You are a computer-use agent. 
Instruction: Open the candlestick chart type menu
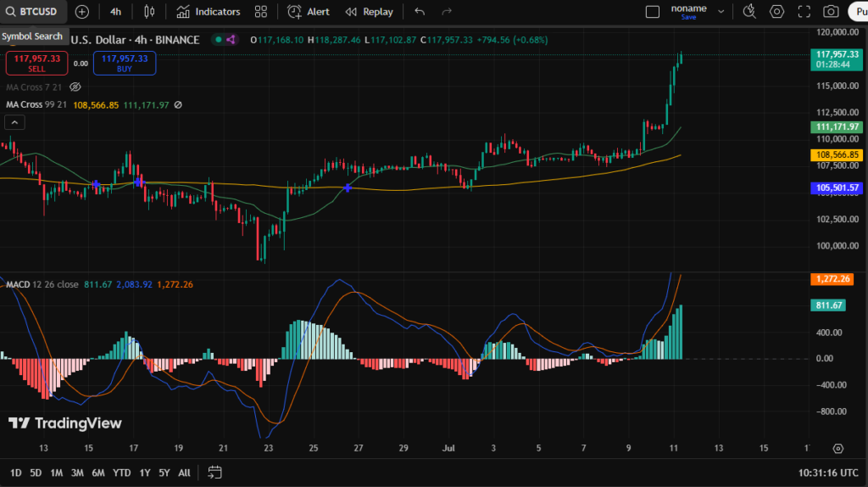point(149,12)
